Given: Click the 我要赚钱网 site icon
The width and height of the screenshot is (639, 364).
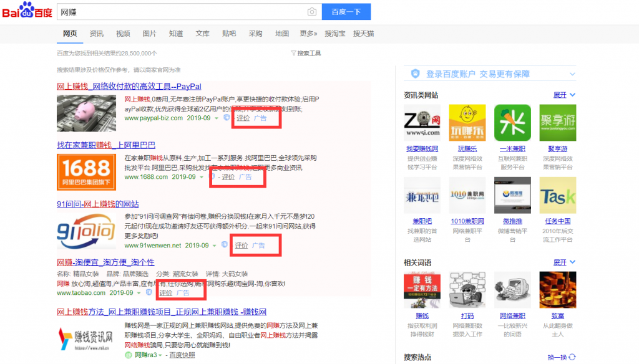Looking at the screenshot, I should coord(422,123).
